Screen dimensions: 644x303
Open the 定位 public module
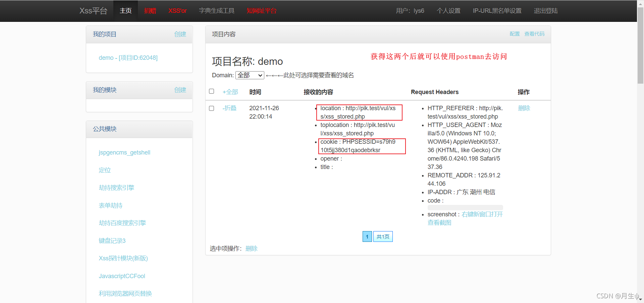105,170
